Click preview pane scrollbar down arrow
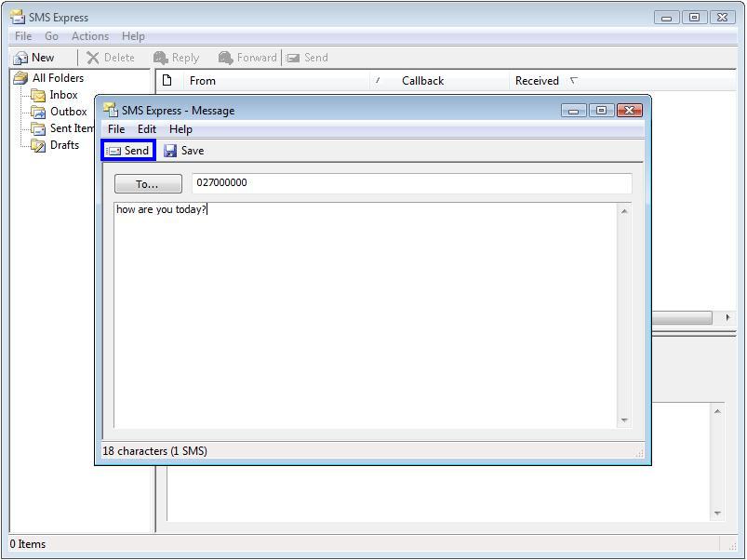The width and height of the screenshot is (747, 560). 717,513
